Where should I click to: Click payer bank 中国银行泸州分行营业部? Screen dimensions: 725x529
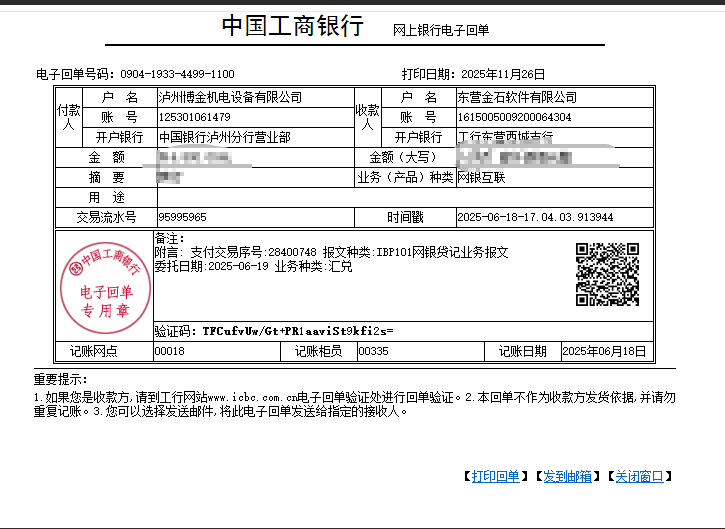tap(224, 137)
